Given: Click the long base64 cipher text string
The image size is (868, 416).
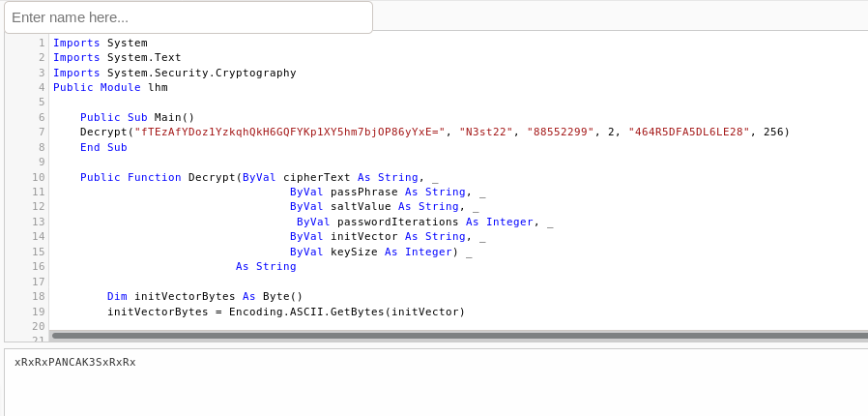Looking at the screenshot, I should click(290, 132).
